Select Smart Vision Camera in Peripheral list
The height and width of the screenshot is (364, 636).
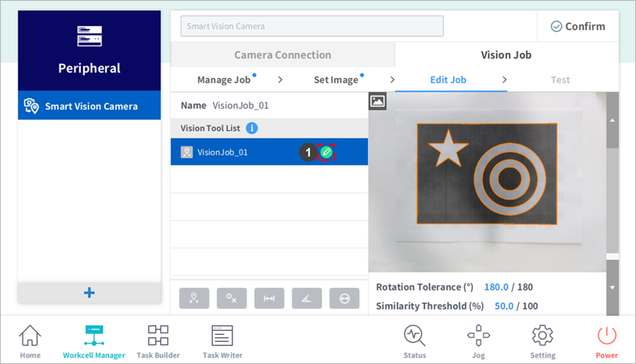click(89, 106)
